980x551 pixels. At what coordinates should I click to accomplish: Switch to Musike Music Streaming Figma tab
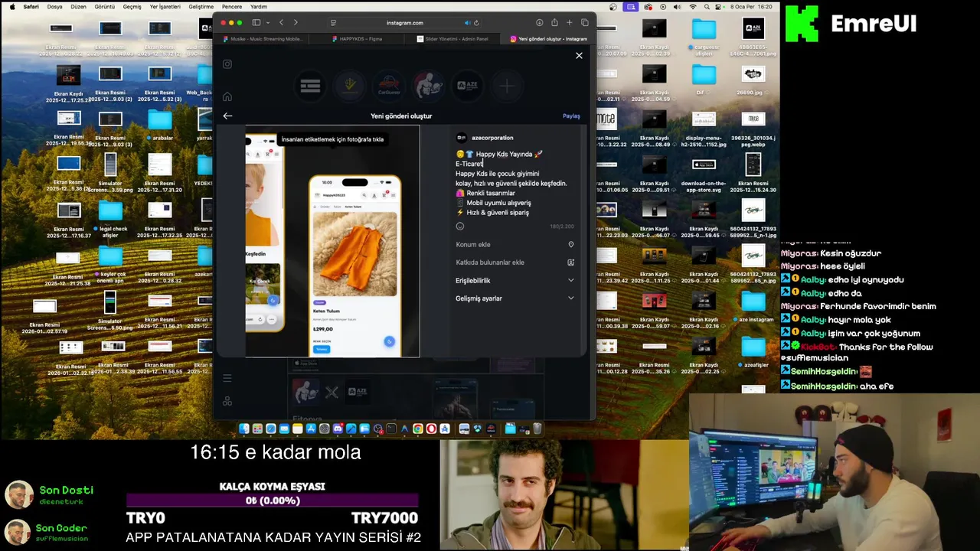point(260,39)
